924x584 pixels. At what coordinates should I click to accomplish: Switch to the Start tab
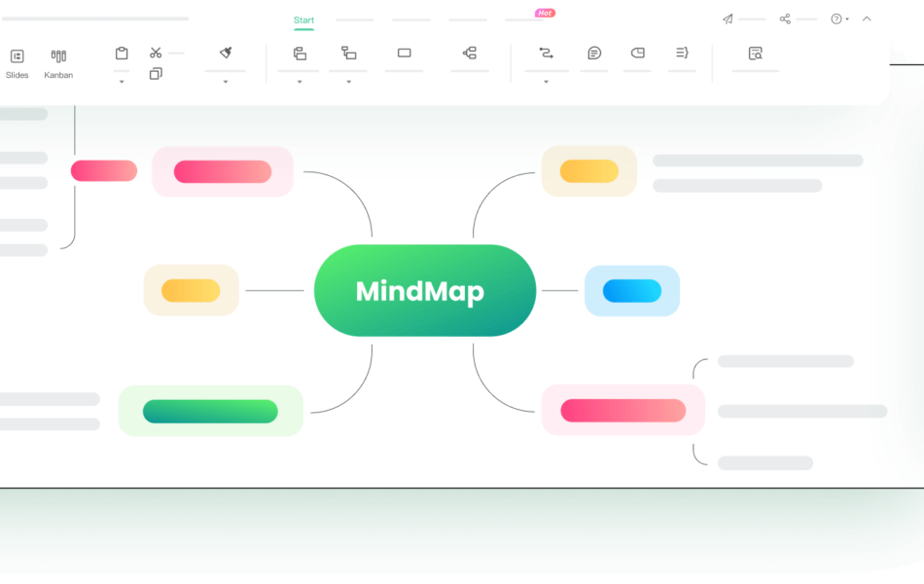pos(303,20)
